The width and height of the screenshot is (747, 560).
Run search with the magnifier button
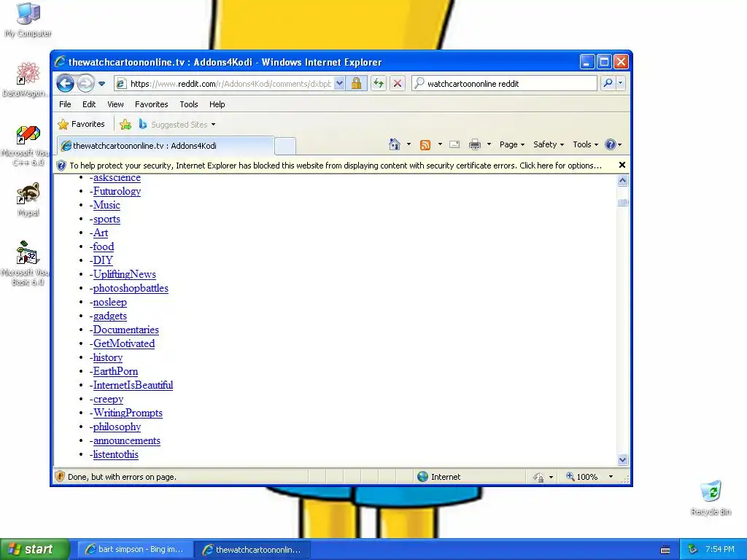pyautogui.click(x=608, y=83)
